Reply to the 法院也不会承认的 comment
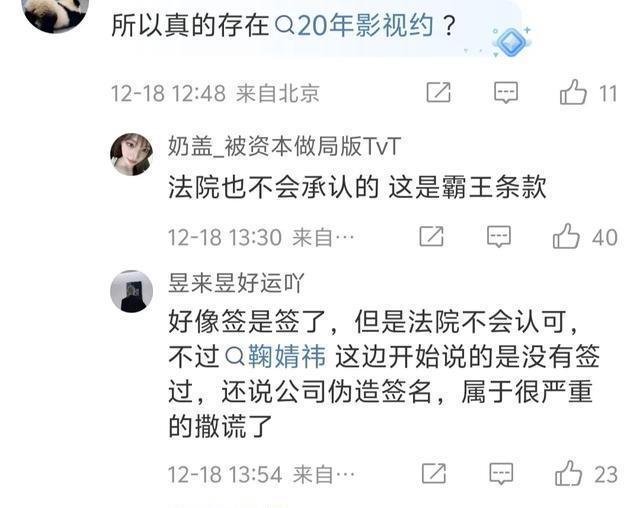The height and width of the screenshot is (508, 640). coord(499,236)
